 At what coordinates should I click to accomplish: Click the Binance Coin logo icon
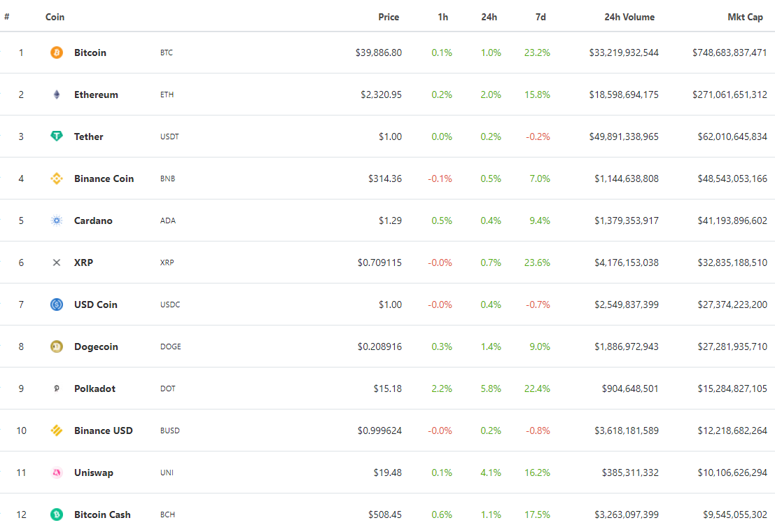(x=56, y=178)
